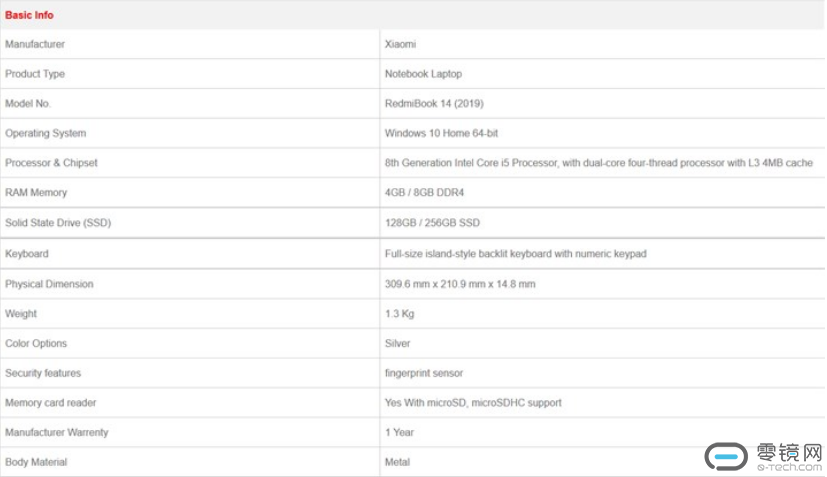Select the Manufacturer Warrenty label
Image resolution: width=827 pixels, height=477 pixels.
(x=56, y=432)
